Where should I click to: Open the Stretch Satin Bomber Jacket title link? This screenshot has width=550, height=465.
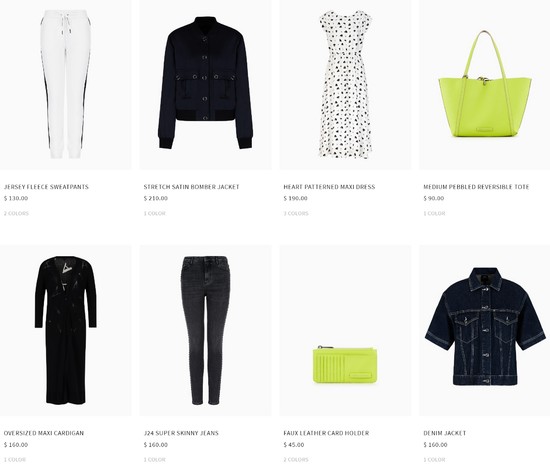click(x=192, y=187)
